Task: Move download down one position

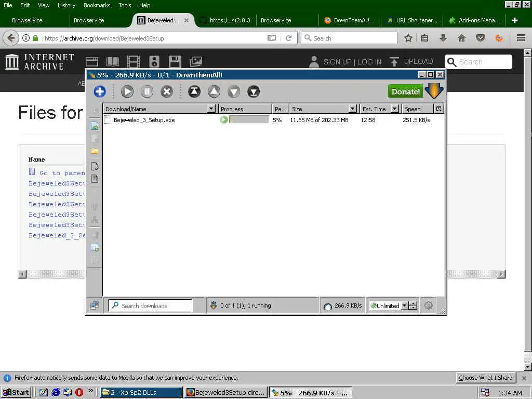Action: 234,91
